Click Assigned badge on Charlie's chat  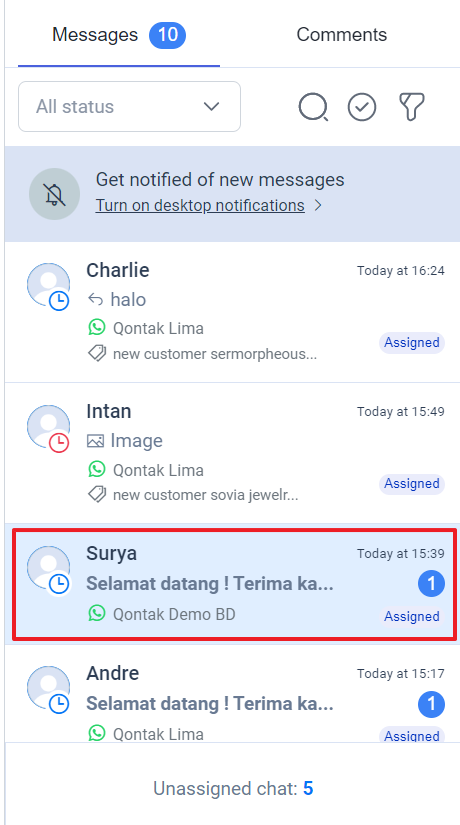click(412, 343)
